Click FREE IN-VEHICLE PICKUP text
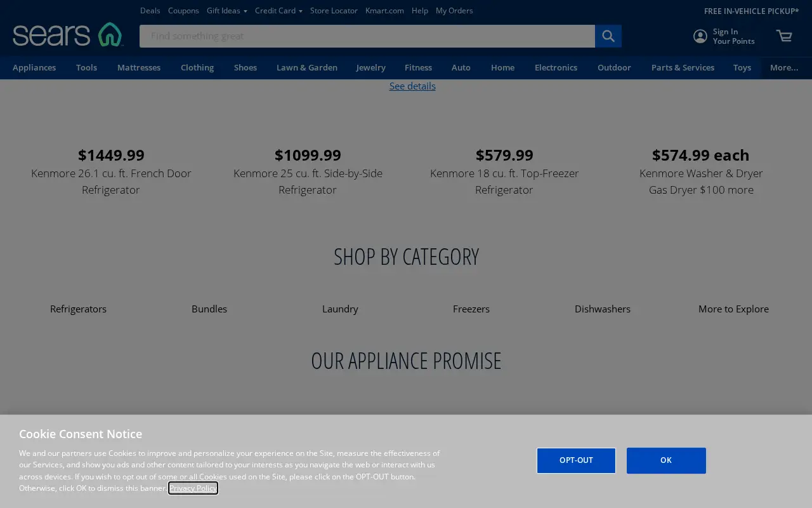 click(751, 11)
